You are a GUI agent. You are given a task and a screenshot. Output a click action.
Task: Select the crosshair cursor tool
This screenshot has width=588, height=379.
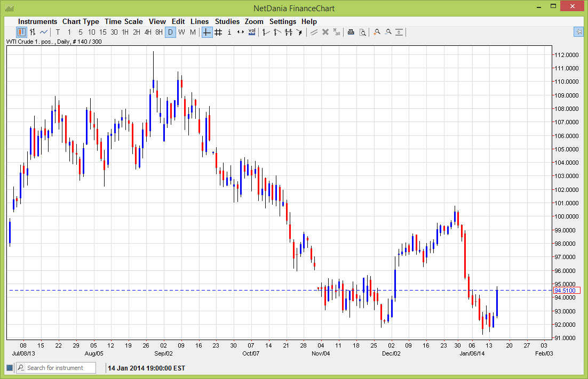click(x=206, y=32)
